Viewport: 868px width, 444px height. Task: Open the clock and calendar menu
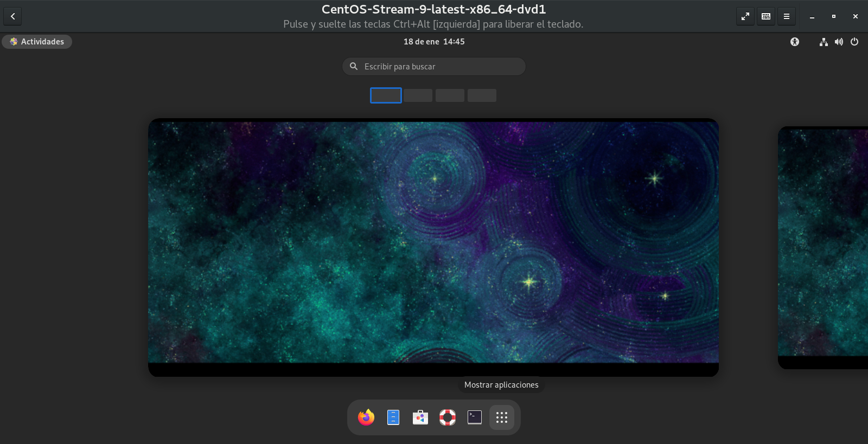tap(434, 42)
